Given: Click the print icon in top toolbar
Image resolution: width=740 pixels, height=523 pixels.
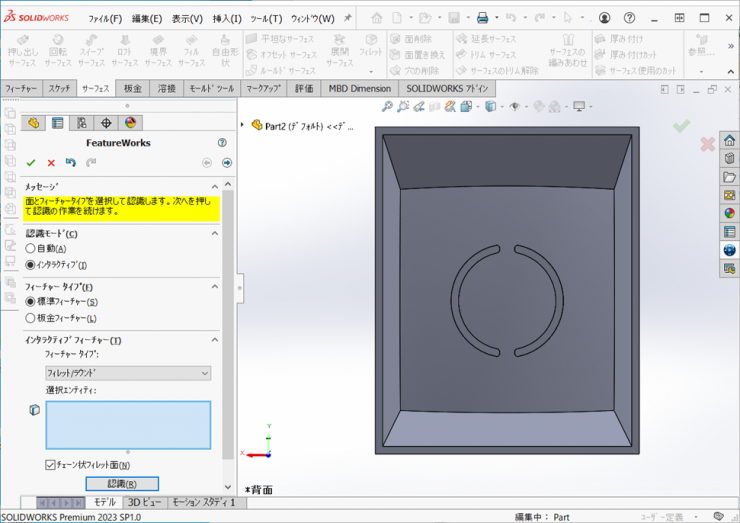Looking at the screenshot, I should pos(482,18).
